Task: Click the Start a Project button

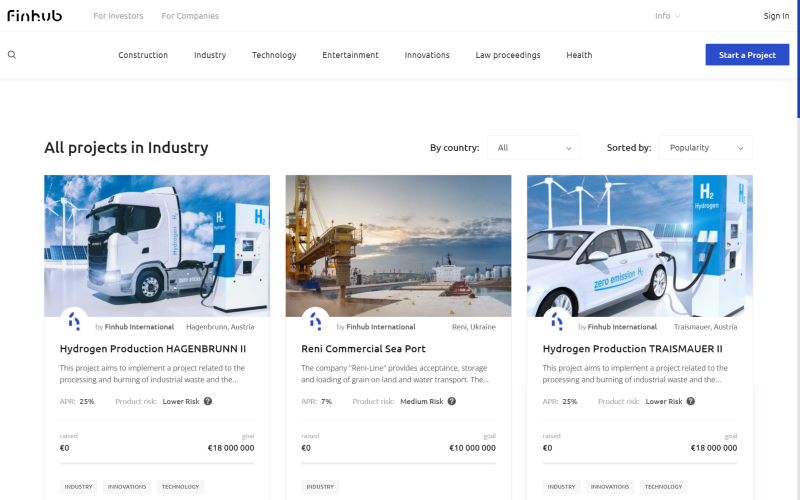Action: (747, 55)
